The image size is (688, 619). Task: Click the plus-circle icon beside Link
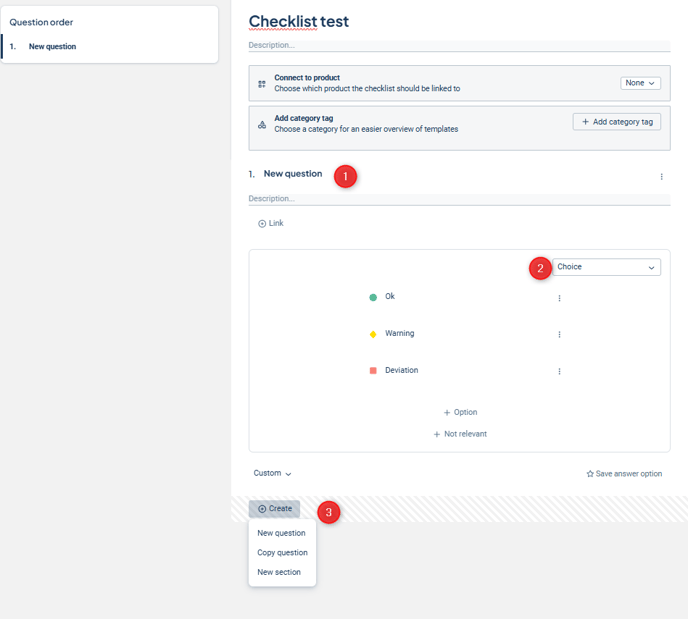point(262,224)
